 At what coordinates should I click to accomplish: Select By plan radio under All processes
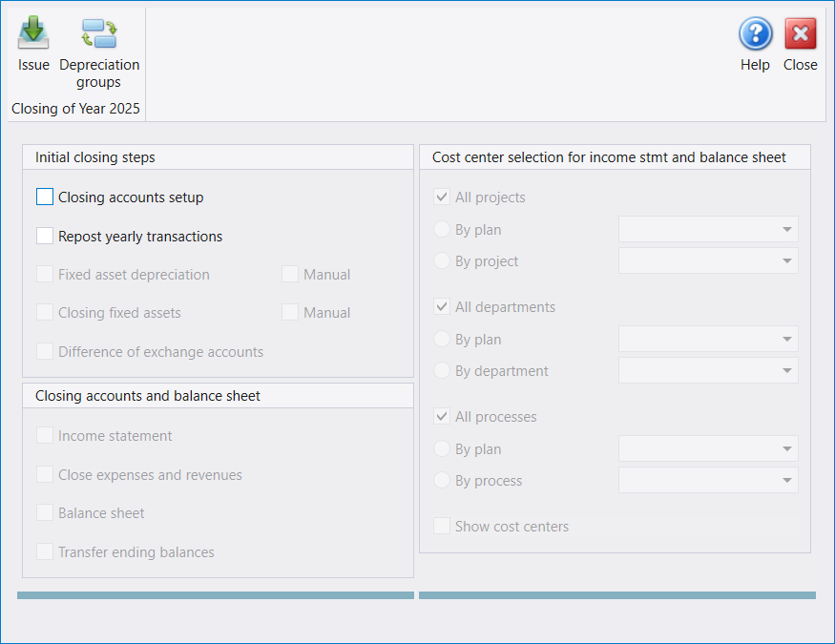coord(442,448)
